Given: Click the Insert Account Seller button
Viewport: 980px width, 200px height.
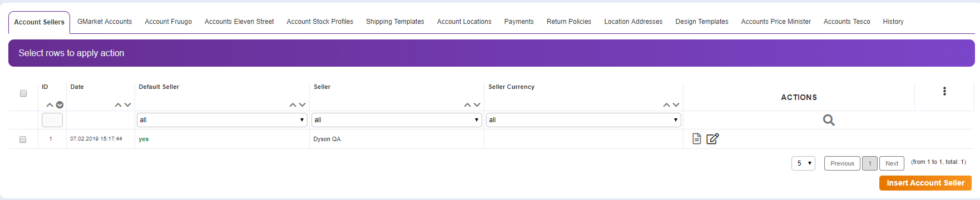Looking at the screenshot, I should (x=925, y=183).
